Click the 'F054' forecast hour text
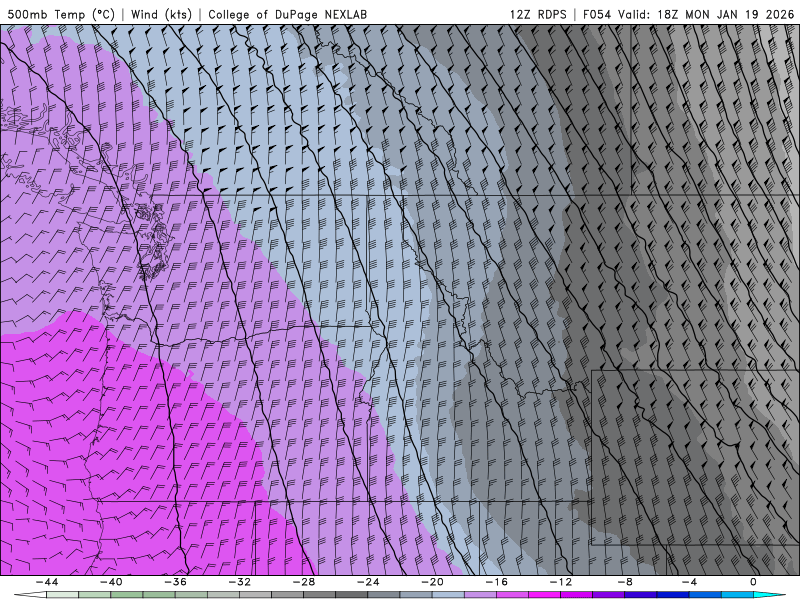Screen dimensions: 800x600 [597, 14]
